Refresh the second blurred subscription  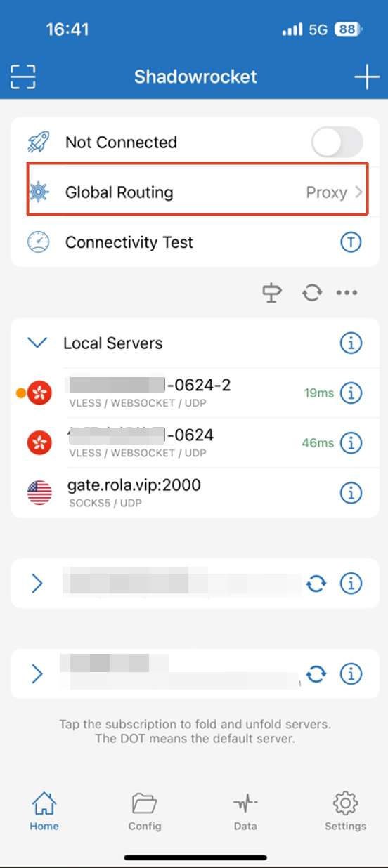coord(316,674)
